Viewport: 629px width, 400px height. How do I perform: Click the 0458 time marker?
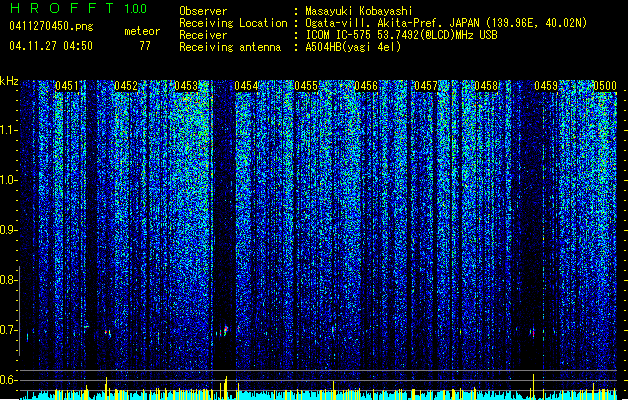(486, 86)
